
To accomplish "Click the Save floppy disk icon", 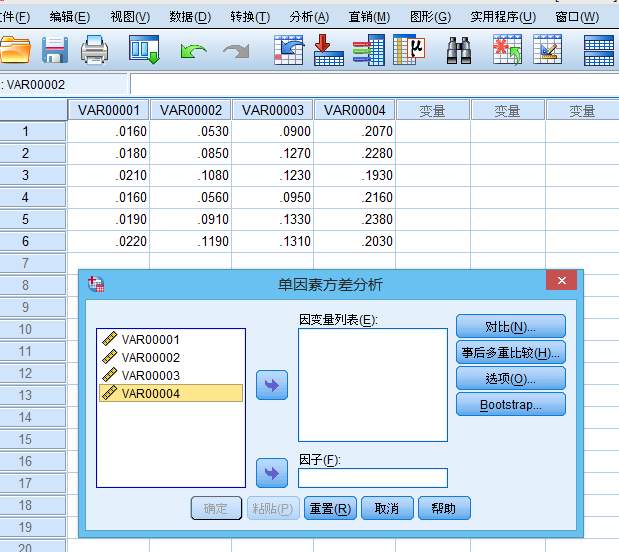I will pos(55,50).
